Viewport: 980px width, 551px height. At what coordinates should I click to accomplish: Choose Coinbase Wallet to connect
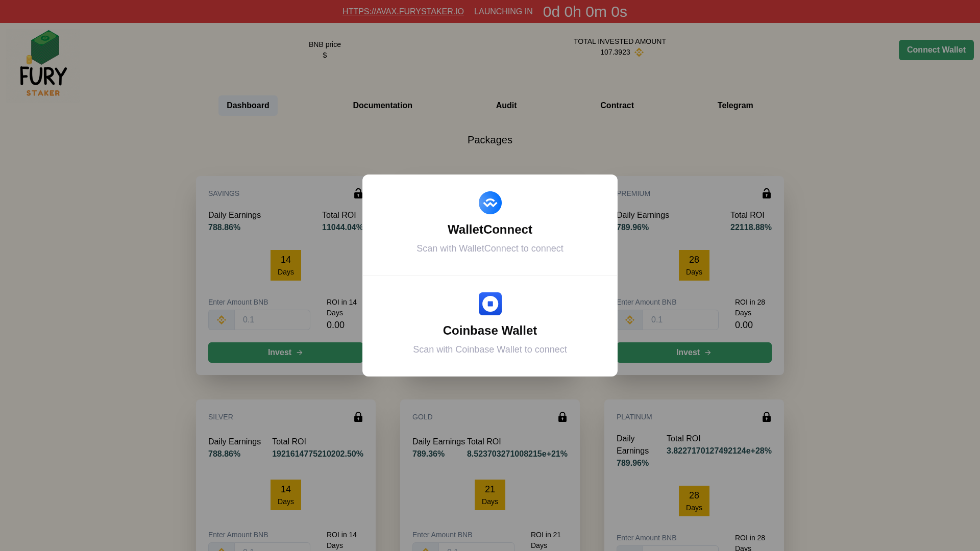tap(490, 326)
